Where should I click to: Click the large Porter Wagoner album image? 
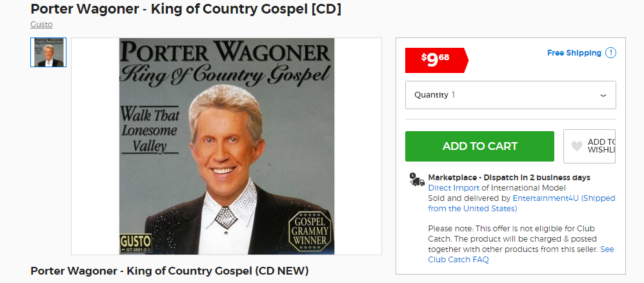(x=226, y=147)
